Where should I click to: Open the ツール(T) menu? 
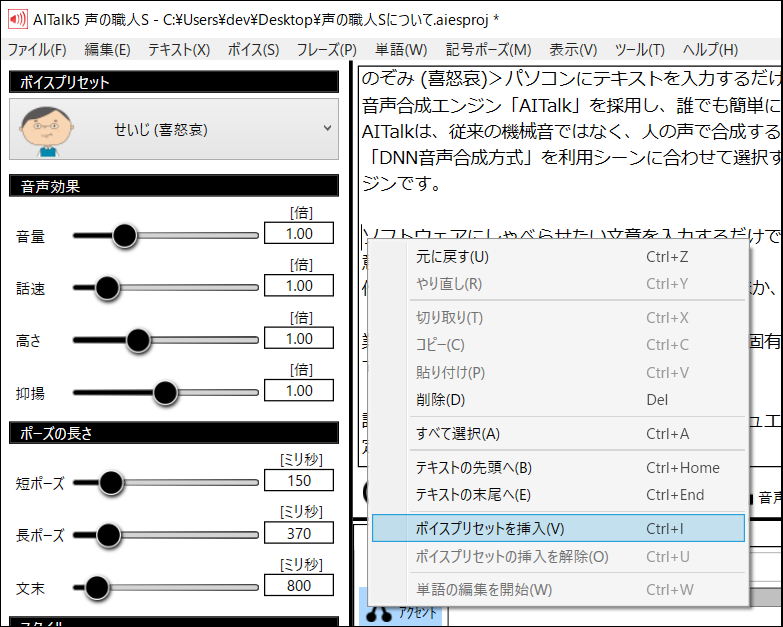tap(640, 49)
